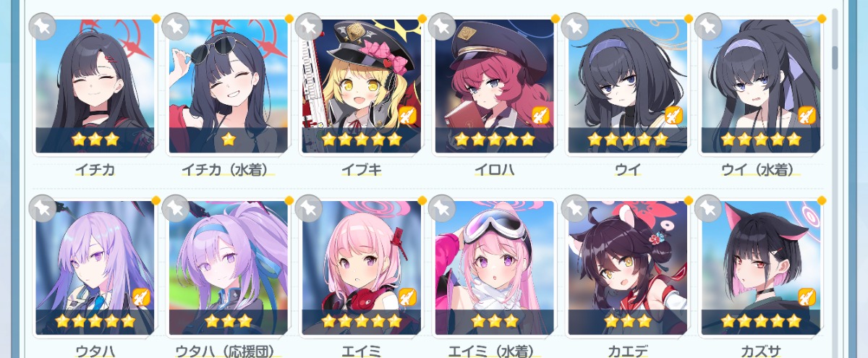This screenshot has width=868, height=358.
Task: Click the vertical scrollbar handle
Action: point(835,58)
